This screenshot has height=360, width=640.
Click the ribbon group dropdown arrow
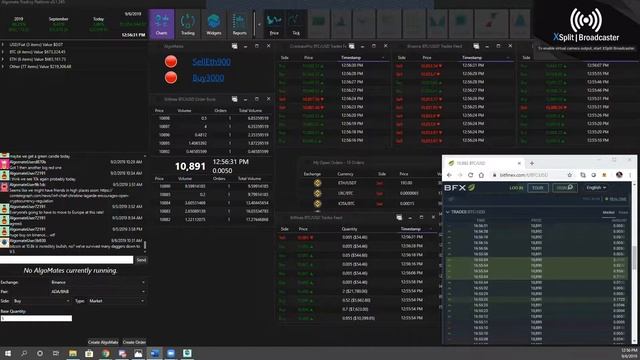pyautogui.click(x=259, y=24)
